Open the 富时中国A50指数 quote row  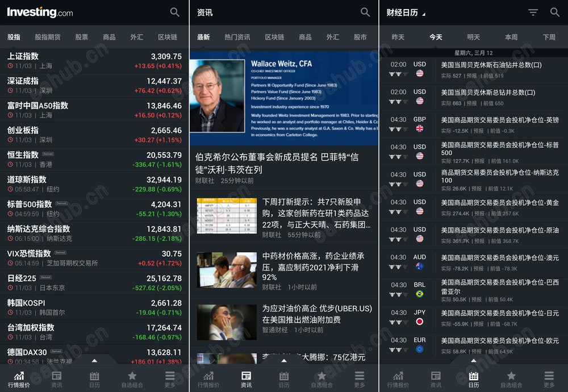point(94,110)
